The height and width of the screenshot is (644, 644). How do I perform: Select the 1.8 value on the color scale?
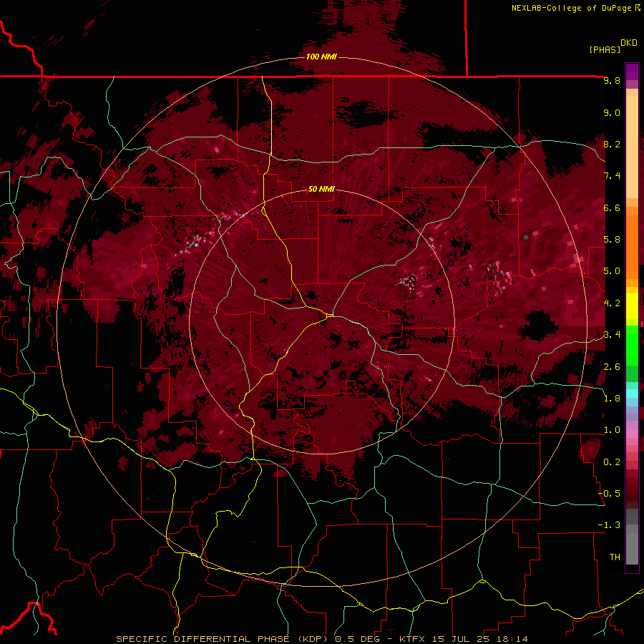click(612, 399)
